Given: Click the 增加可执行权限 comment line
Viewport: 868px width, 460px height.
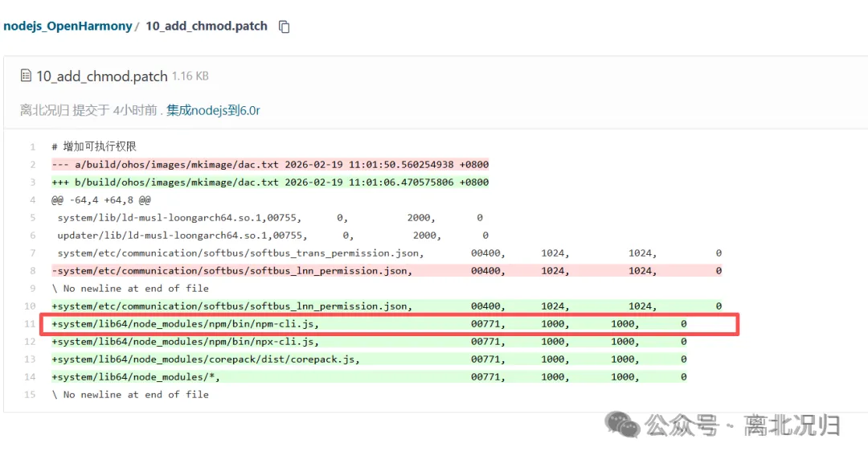Looking at the screenshot, I should (94, 147).
